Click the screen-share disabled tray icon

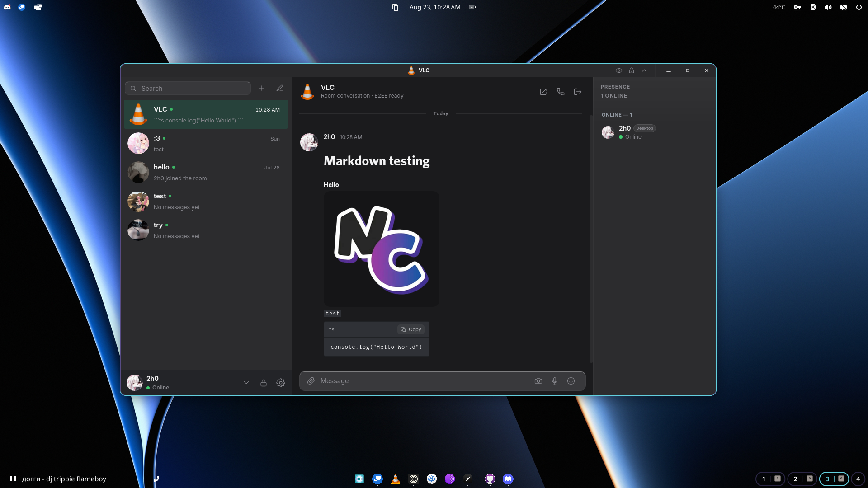[844, 7]
